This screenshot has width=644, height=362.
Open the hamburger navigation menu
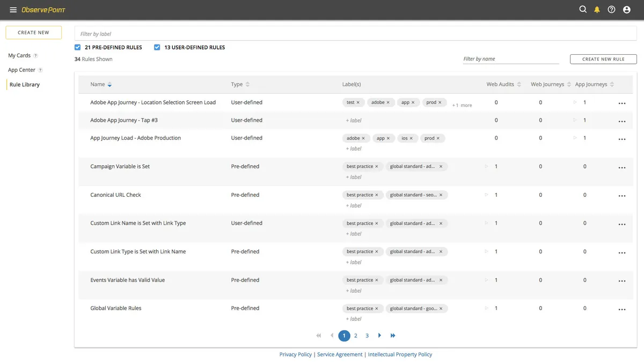click(13, 10)
